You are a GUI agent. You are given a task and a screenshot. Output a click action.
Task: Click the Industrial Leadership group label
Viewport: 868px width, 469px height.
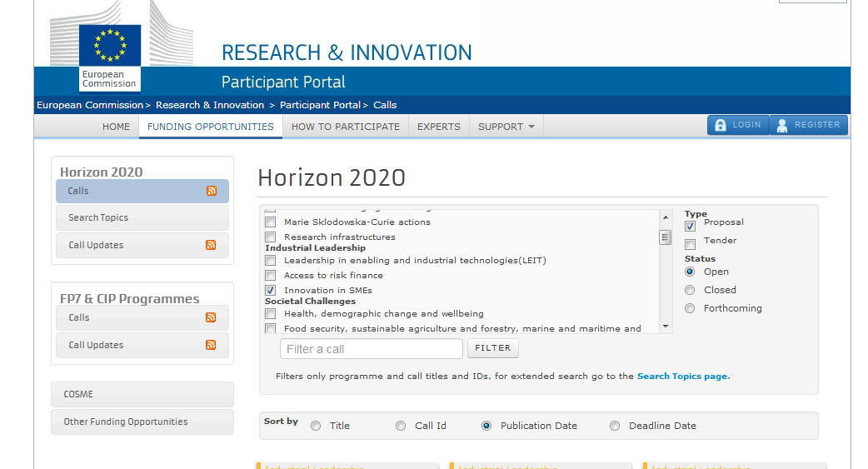(315, 248)
